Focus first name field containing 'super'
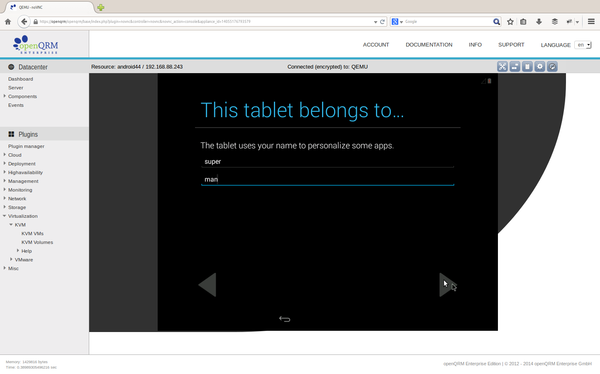The height and width of the screenshot is (374, 600). pos(328,162)
